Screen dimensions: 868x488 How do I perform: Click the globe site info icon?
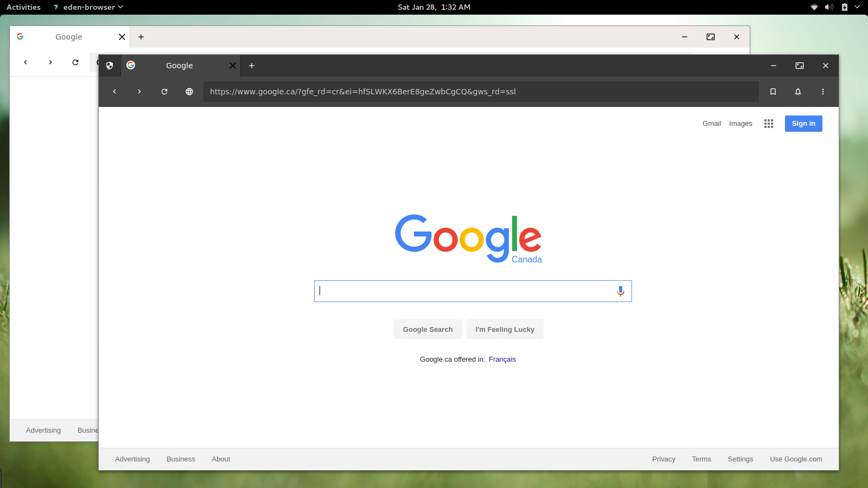189,92
